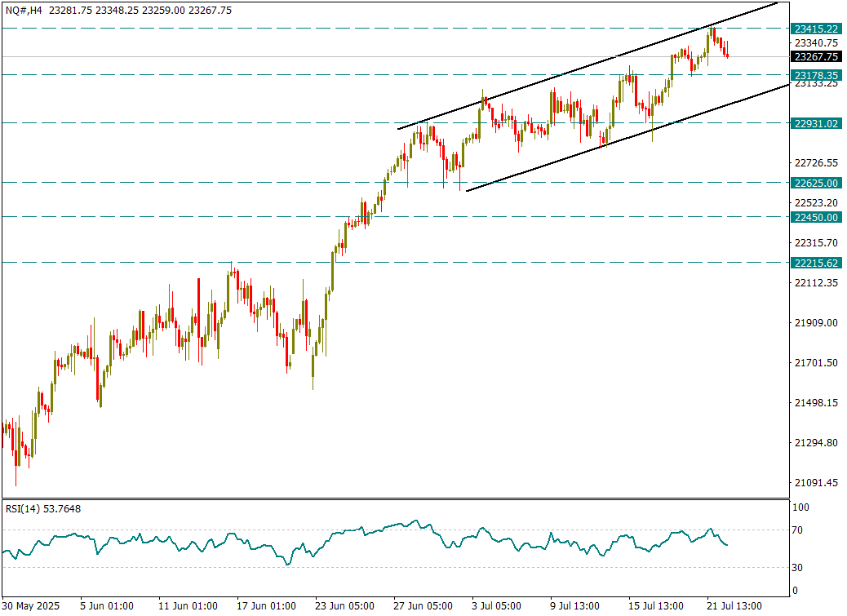The width and height of the screenshot is (847, 616).
Task: Click the current price label 23267.75
Action: 816,56
